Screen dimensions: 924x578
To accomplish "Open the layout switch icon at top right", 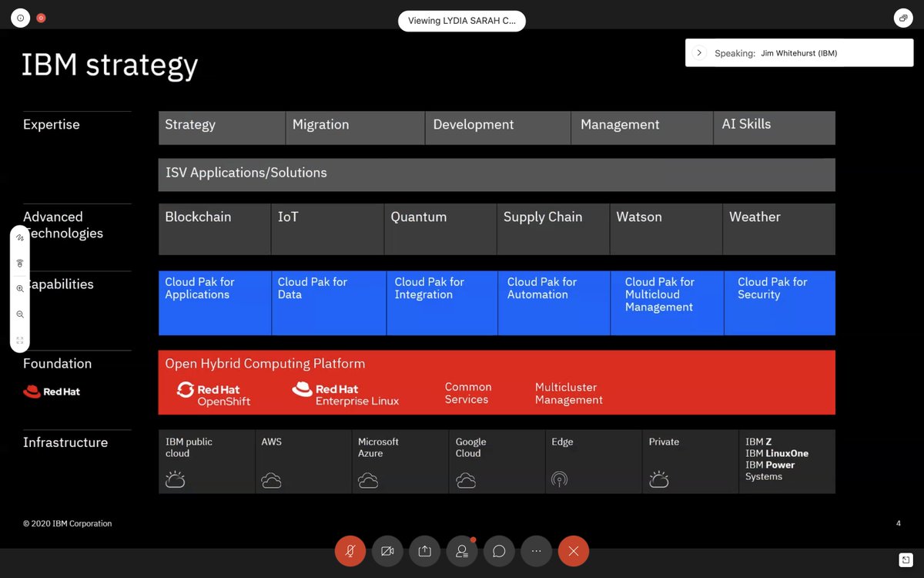I will pyautogui.click(x=903, y=18).
